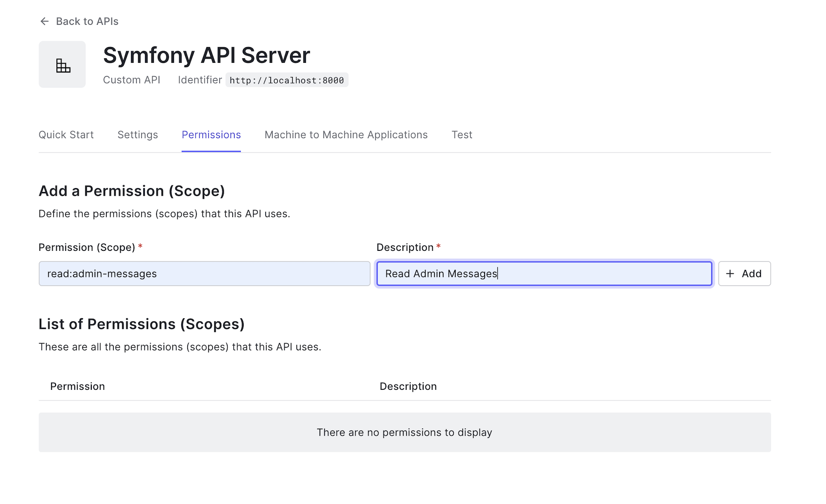Go back via Back to APIs link

point(79,22)
